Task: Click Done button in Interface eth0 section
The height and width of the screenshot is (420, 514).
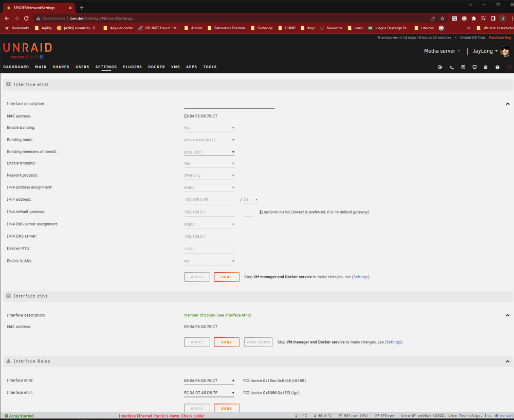Action: pyautogui.click(x=227, y=277)
